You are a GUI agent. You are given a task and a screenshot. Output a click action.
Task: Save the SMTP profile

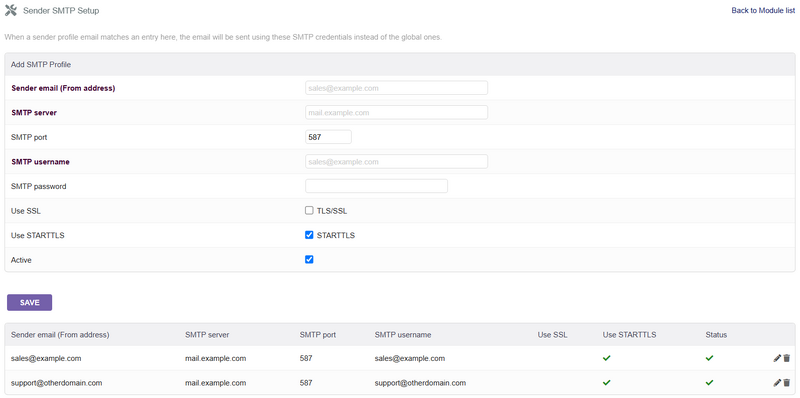click(x=30, y=303)
